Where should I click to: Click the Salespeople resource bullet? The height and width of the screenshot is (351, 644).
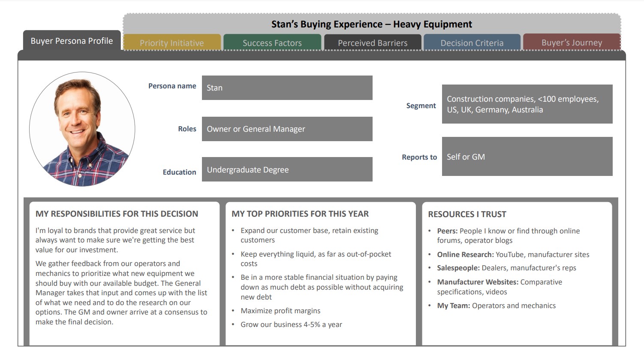pos(506,268)
